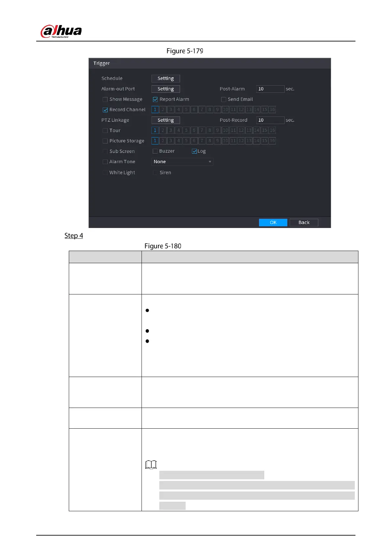
Task: Select channel 12 in the Picture Storage row
Action: coord(241,141)
